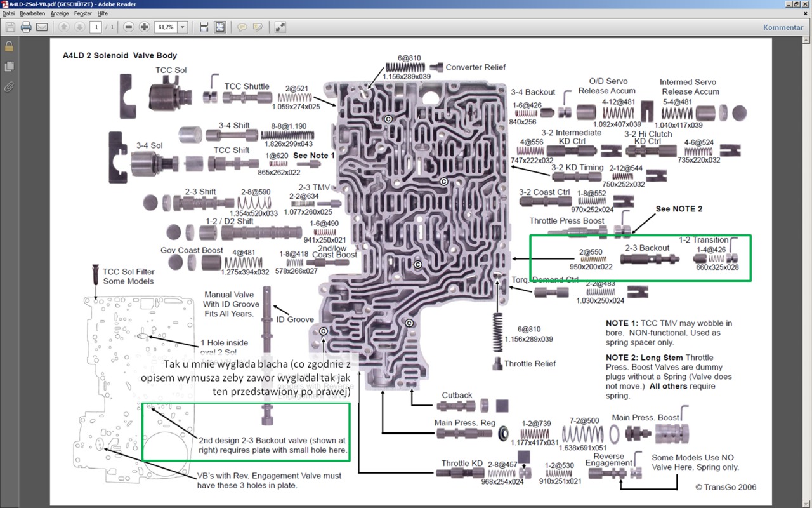Enter read mode with expand icon
The height and width of the screenshot is (508, 812).
[280, 27]
